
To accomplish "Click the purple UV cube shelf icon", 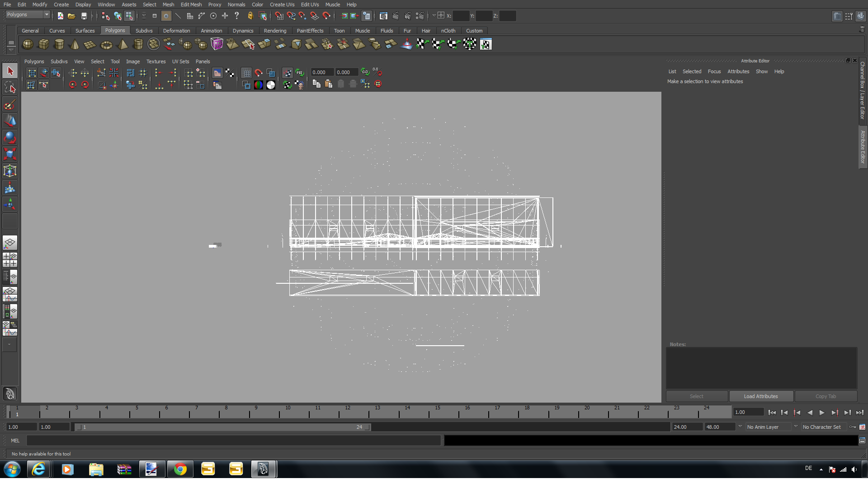I will click(217, 44).
